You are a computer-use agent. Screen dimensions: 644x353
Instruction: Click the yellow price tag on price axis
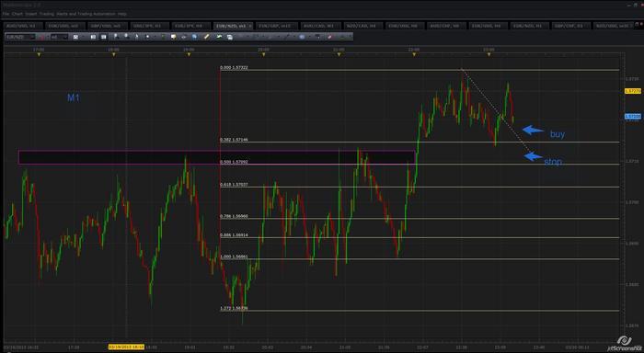pyautogui.click(x=633, y=91)
